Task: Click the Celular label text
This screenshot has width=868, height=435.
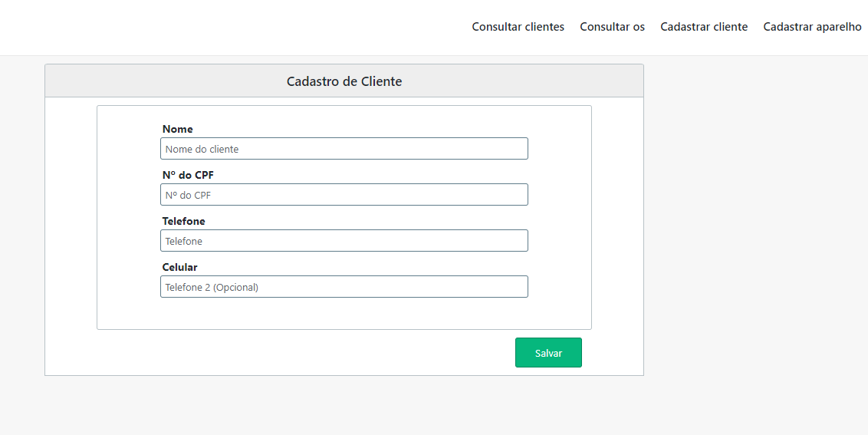Action: coord(179,267)
